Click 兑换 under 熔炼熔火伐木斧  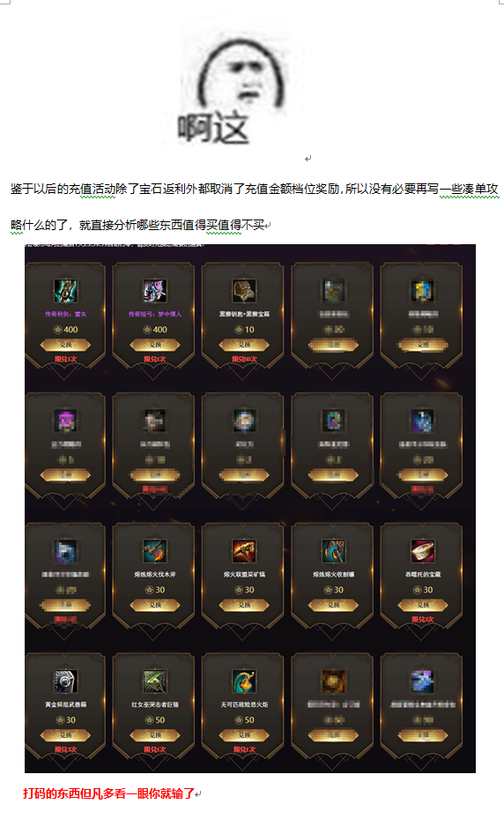click(155, 605)
